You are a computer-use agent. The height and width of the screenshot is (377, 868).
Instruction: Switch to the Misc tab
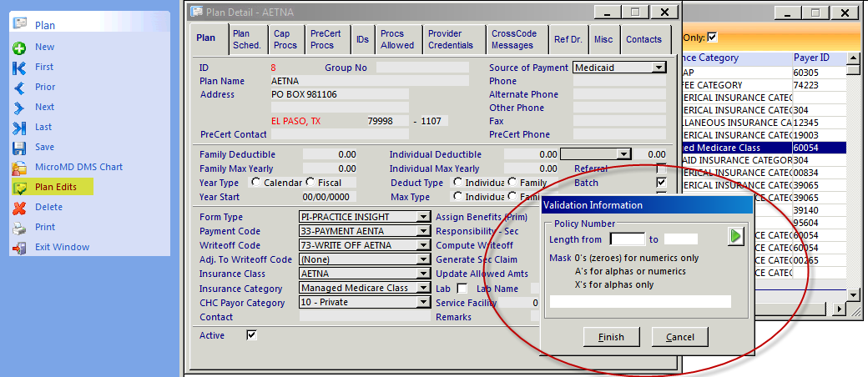click(603, 39)
